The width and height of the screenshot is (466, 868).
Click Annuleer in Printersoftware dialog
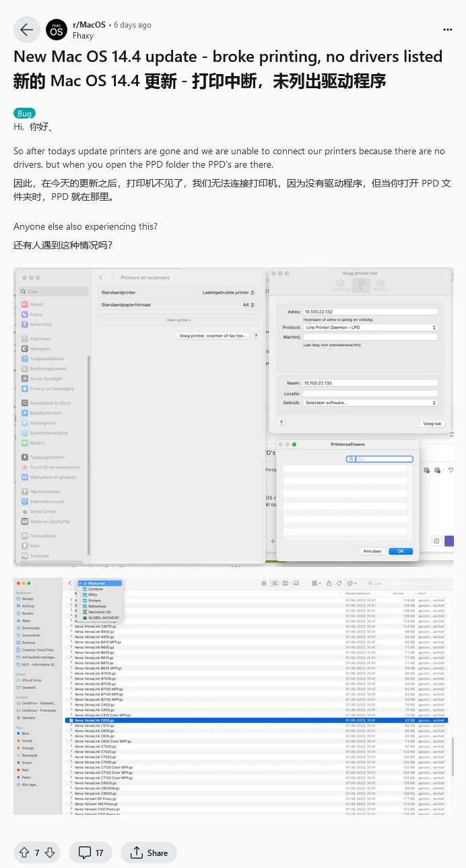pyautogui.click(x=372, y=551)
